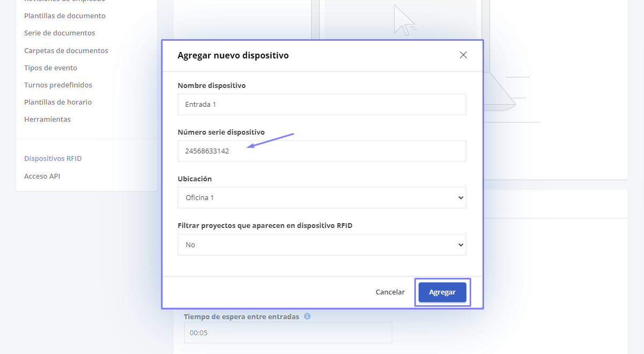Viewport: 644px width, 354px height.
Task: Cancel adding the new device
Action: click(x=390, y=292)
